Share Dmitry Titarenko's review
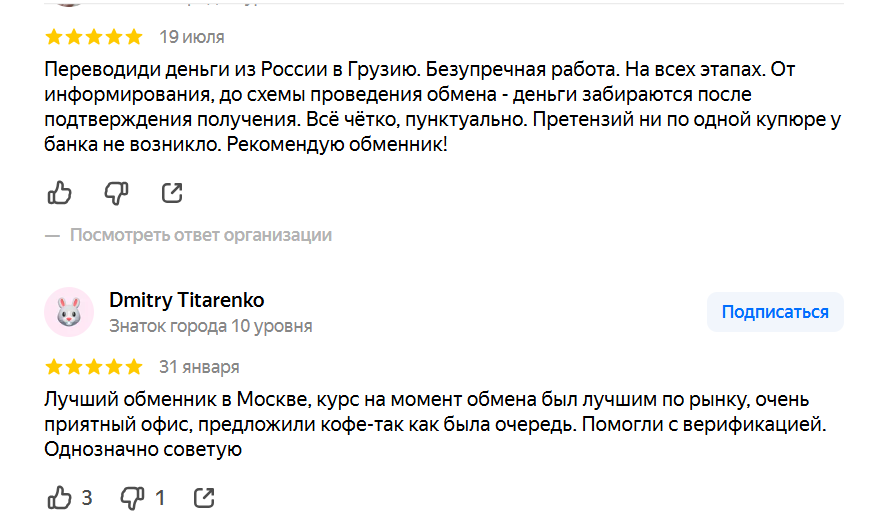Viewport: 890px width, 529px height. tap(203, 497)
